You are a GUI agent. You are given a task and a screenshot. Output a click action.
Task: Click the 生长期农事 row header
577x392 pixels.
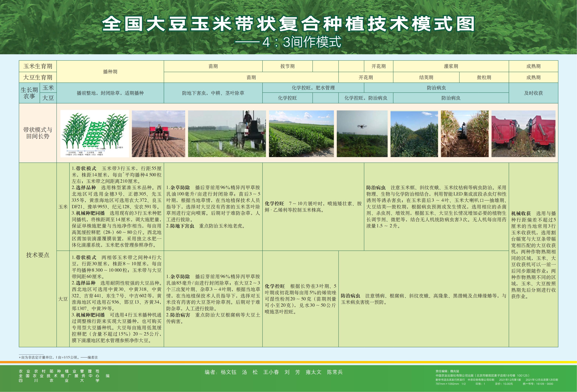pyautogui.click(x=29, y=93)
